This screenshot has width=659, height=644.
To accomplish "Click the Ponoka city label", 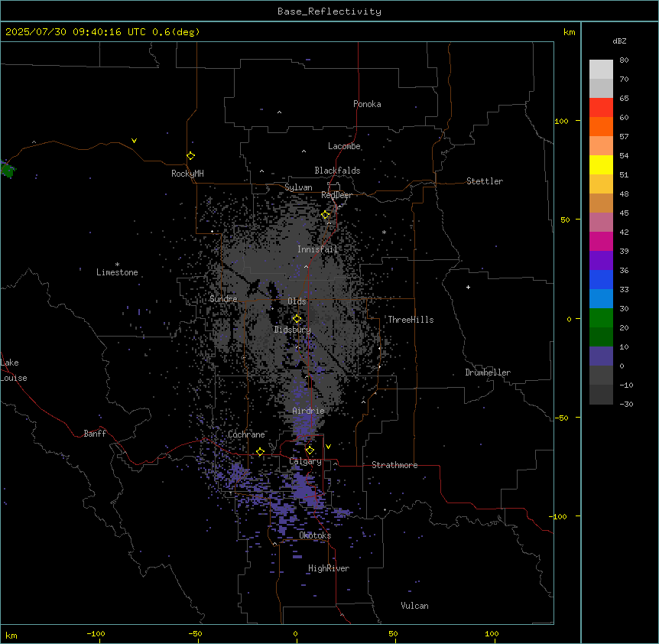I will point(367,104).
